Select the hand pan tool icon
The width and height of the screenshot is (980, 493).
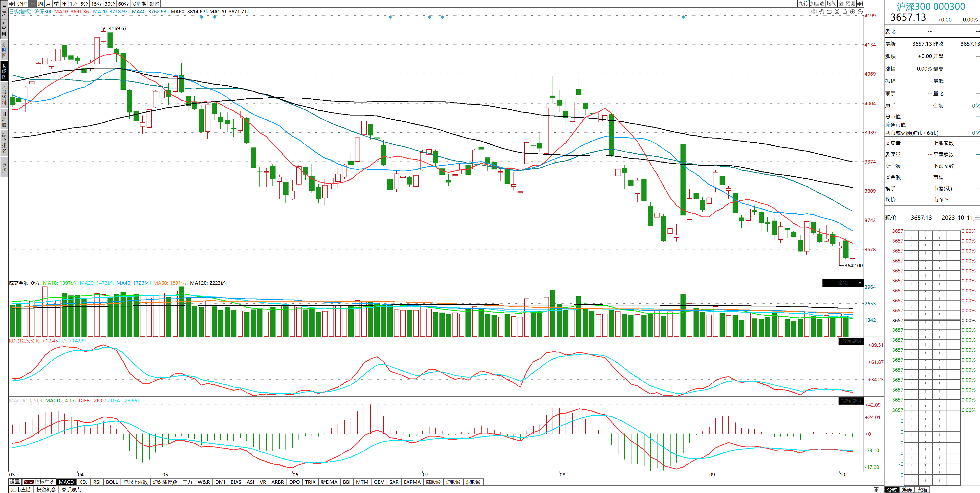pos(822,12)
